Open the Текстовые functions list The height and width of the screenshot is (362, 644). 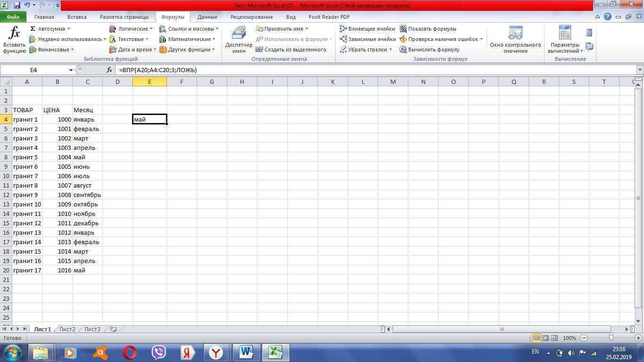pyautogui.click(x=129, y=39)
